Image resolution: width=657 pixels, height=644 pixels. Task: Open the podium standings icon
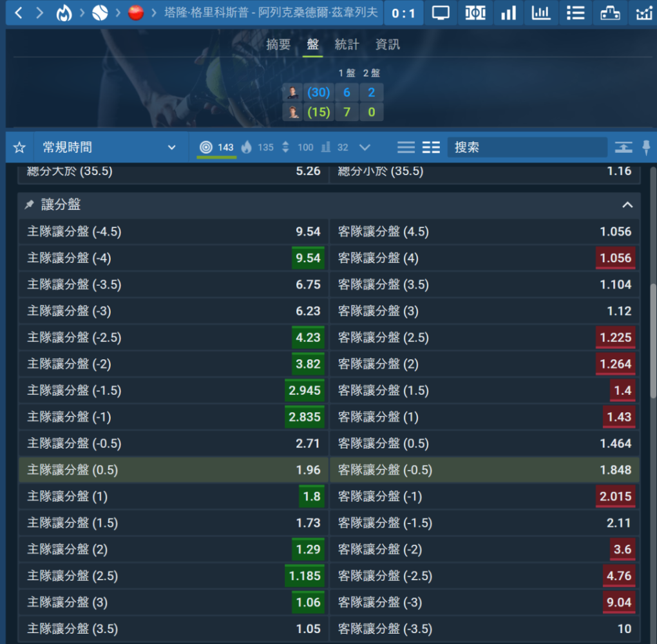coord(609,13)
